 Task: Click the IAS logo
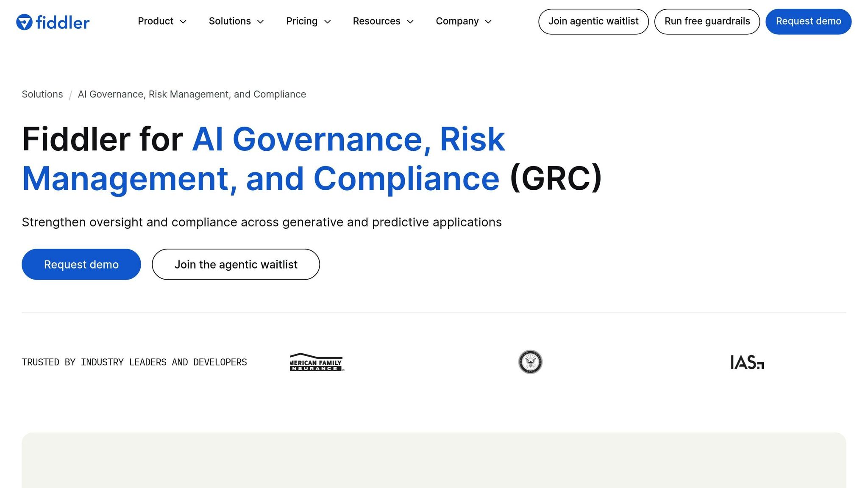747,363
